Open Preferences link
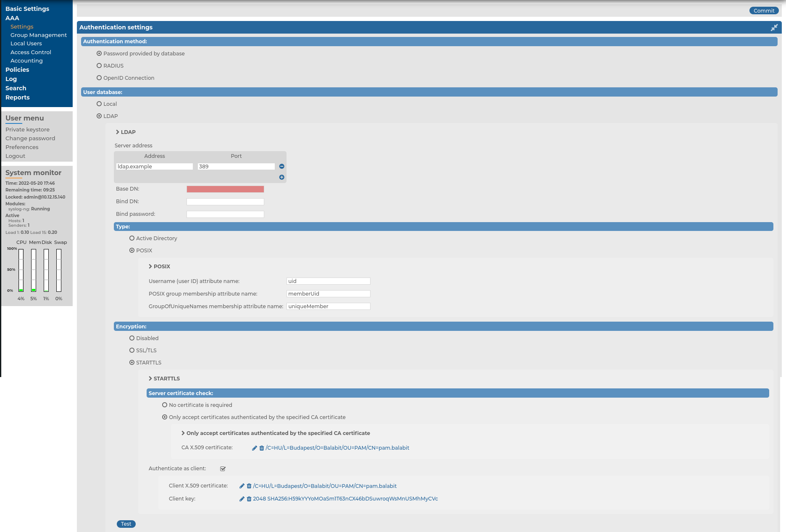Viewport: 786px width, 532px height. pos(22,147)
